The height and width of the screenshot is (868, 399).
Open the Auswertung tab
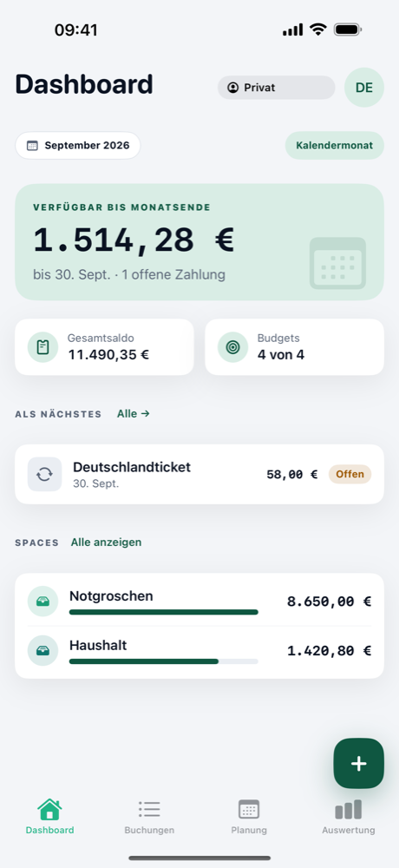click(349, 817)
